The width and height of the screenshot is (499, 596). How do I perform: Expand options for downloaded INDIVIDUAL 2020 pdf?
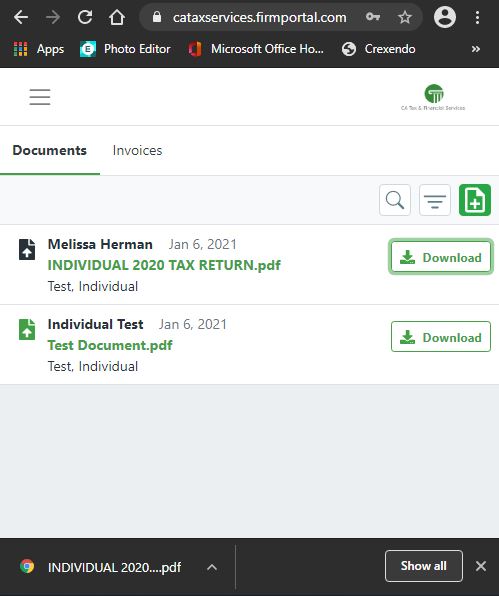212,567
